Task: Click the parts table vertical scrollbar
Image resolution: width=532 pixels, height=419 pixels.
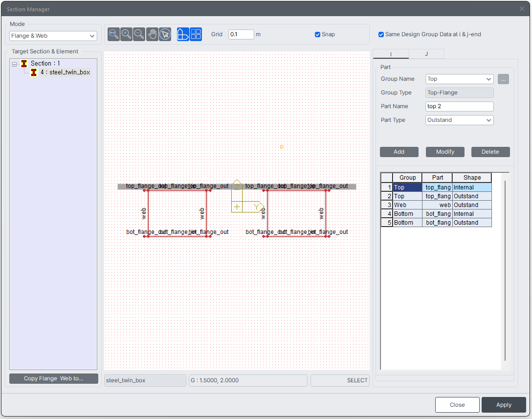Action: tap(505, 271)
